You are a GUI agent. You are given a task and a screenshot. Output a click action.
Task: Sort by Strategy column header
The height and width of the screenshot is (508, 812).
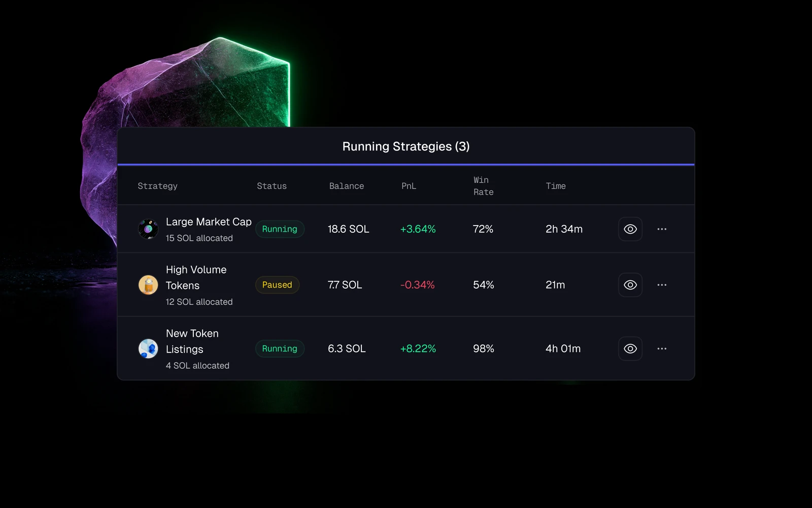click(157, 186)
